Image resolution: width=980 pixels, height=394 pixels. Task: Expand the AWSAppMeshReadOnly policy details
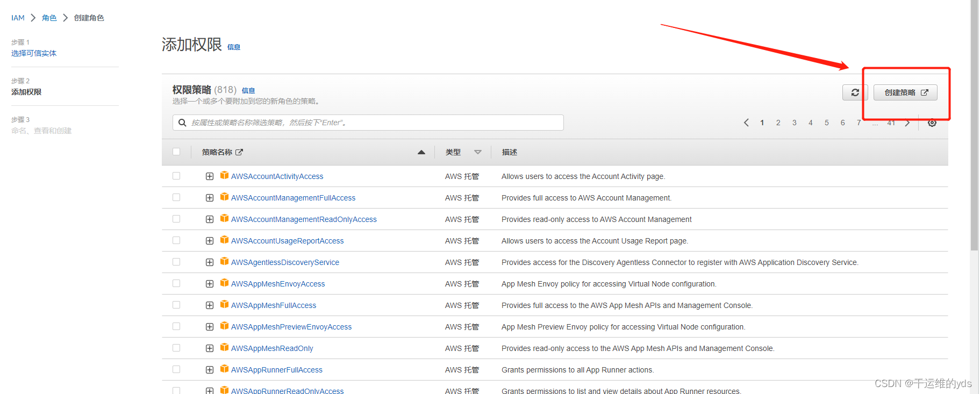pyautogui.click(x=210, y=348)
